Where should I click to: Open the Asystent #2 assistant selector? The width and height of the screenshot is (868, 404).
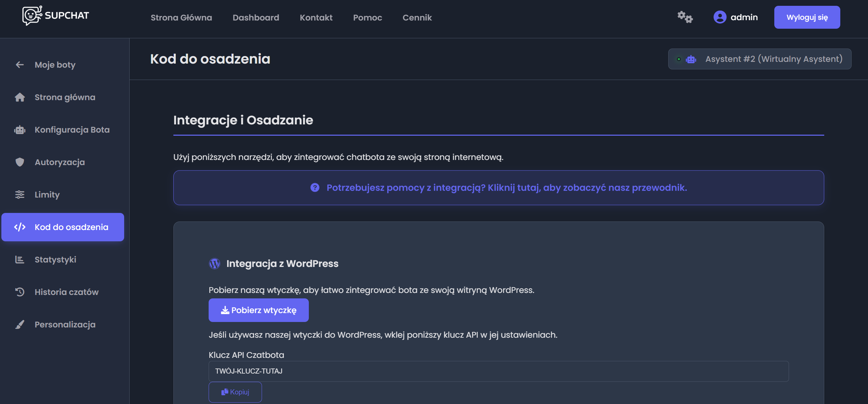pyautogui.click(x=760, y=59)
